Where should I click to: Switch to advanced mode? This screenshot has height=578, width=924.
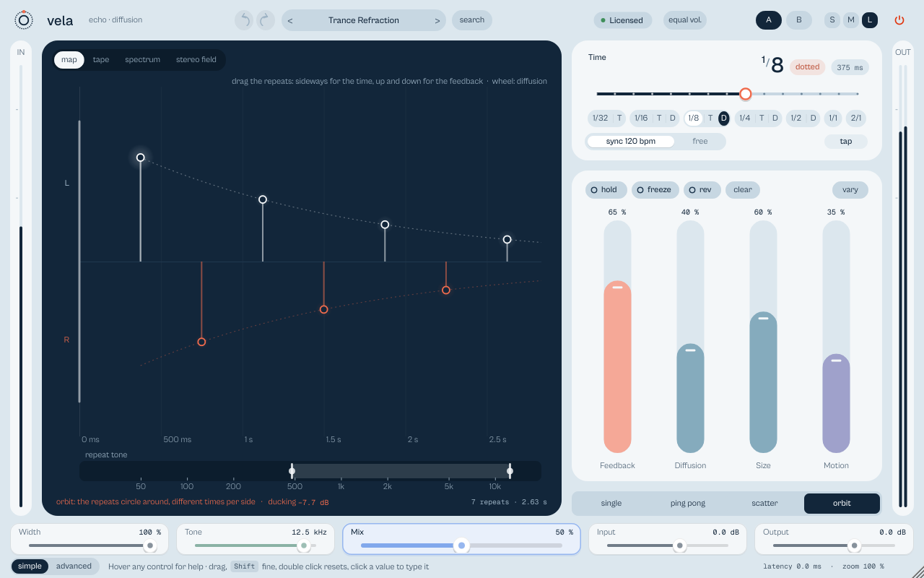click(x=74, y=566)
